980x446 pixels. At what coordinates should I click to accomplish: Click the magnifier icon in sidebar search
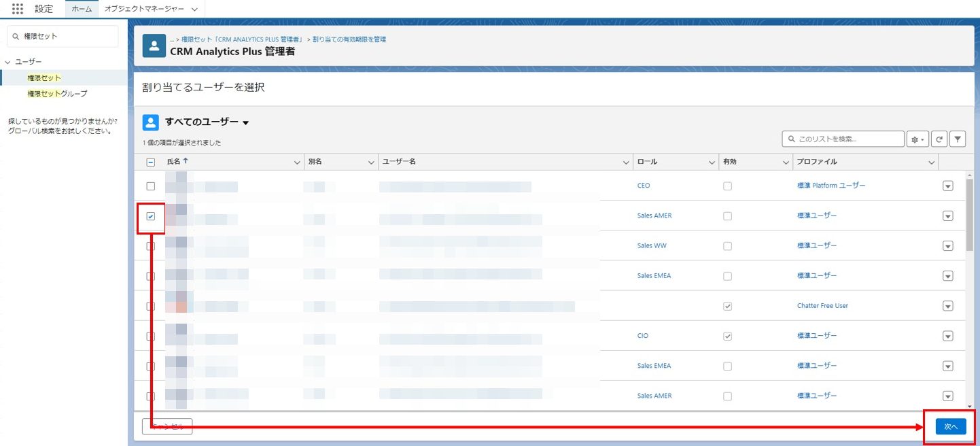click(16, 36)
